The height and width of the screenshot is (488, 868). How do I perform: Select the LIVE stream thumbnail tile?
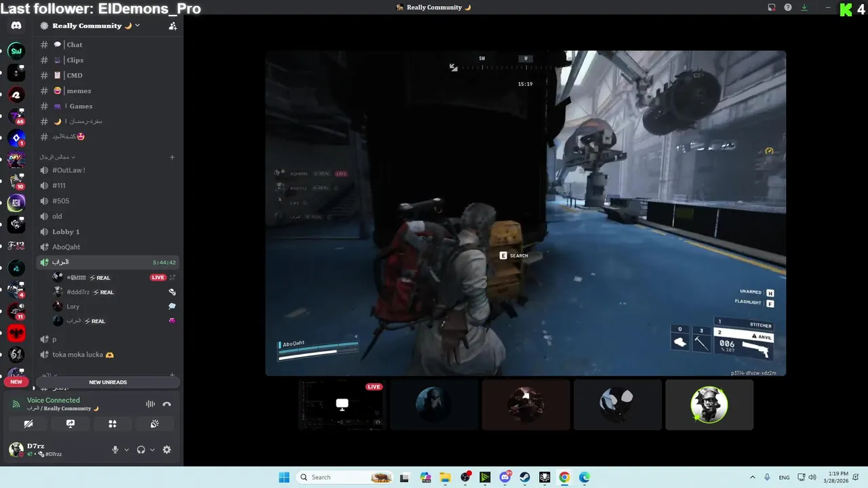(x=342, y=405)
